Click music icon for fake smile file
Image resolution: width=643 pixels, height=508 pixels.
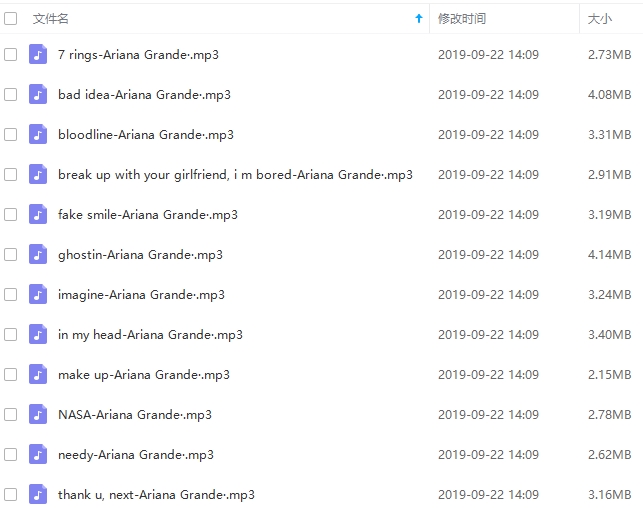tap(38, 214)
